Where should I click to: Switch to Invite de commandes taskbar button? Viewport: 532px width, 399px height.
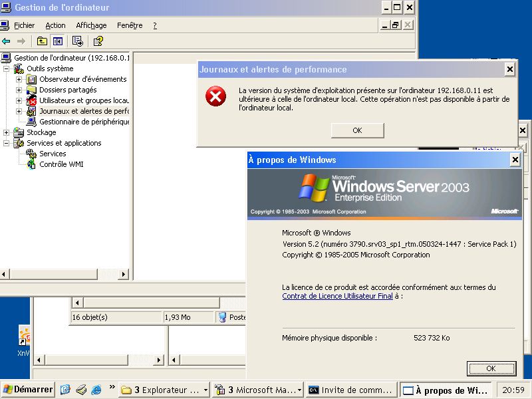tap(351, 390)
